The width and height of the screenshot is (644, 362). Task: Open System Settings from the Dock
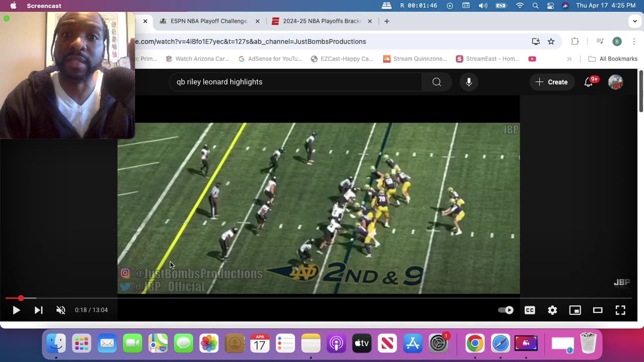(439, 344)
